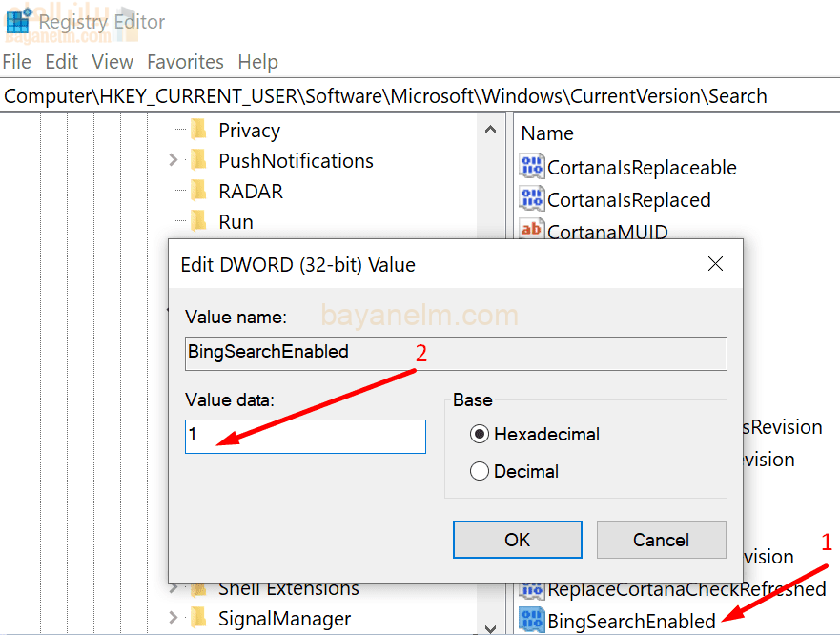Click the RADAR folder icon

pyautogui.click(x=198, y=191)
